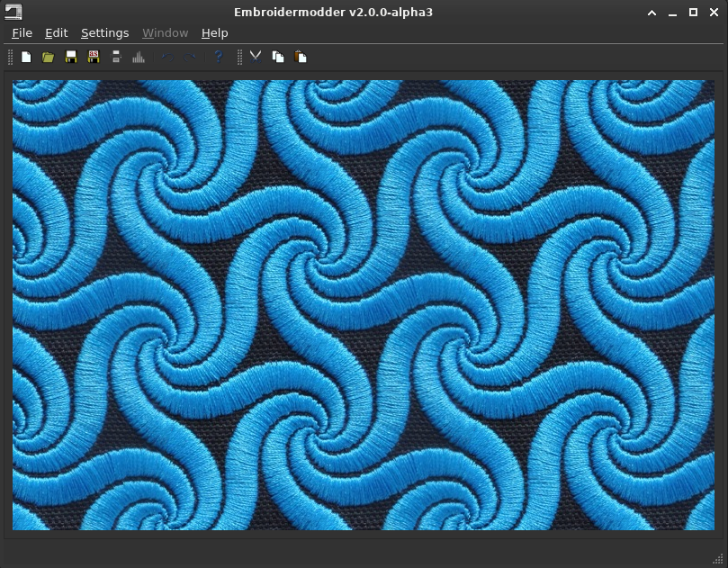The width and height of the screenshot is (728, 568).
Task: Click the Embroidermodder app icon in title bar
Action: click(13, 12)
